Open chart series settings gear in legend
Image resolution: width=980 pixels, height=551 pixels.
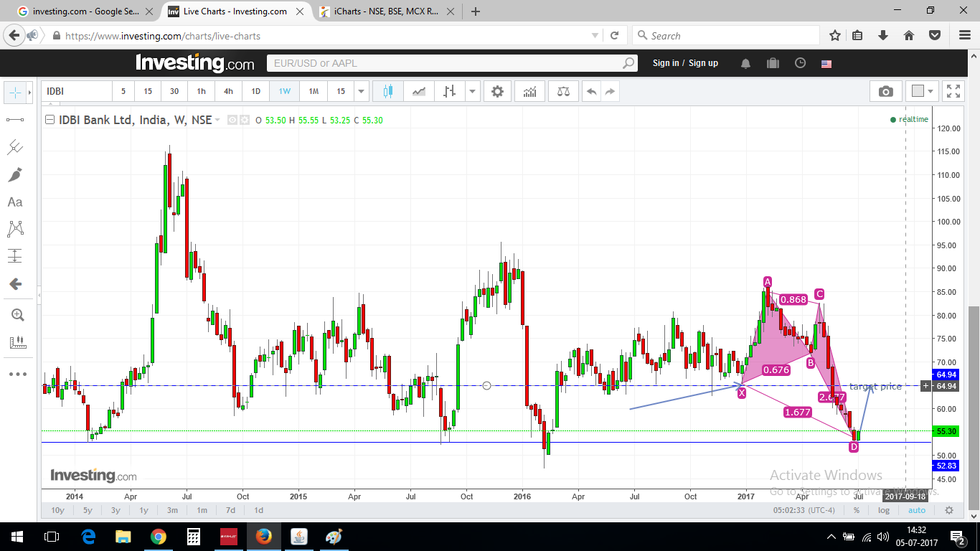pos(244,120)
